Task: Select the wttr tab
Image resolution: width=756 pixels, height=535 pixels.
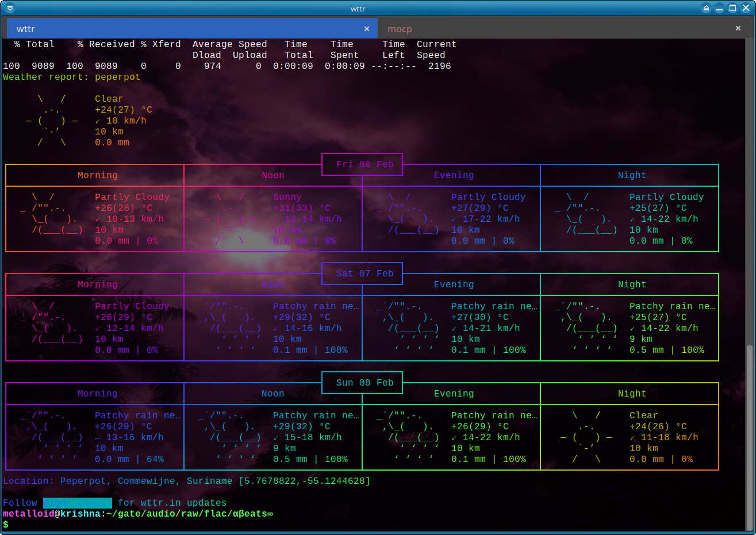Action: [26, 29]
